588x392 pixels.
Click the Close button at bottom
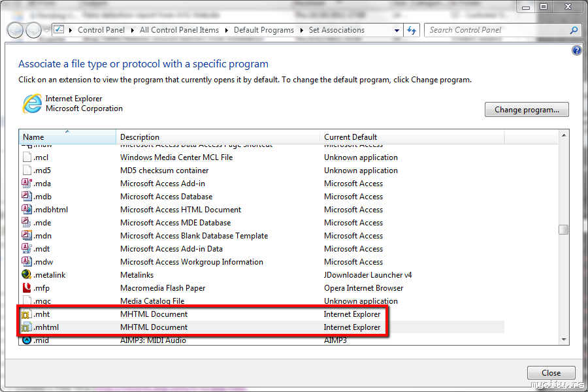tap(551, 373)
